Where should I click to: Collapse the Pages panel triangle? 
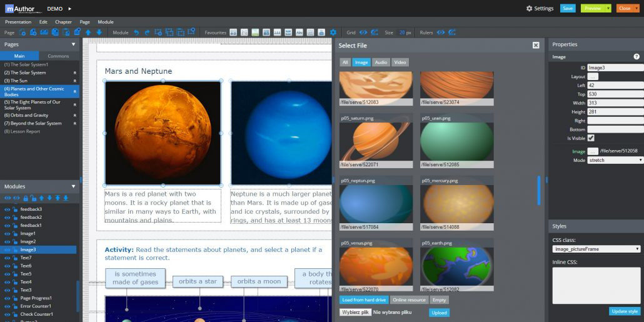[74, 44]
